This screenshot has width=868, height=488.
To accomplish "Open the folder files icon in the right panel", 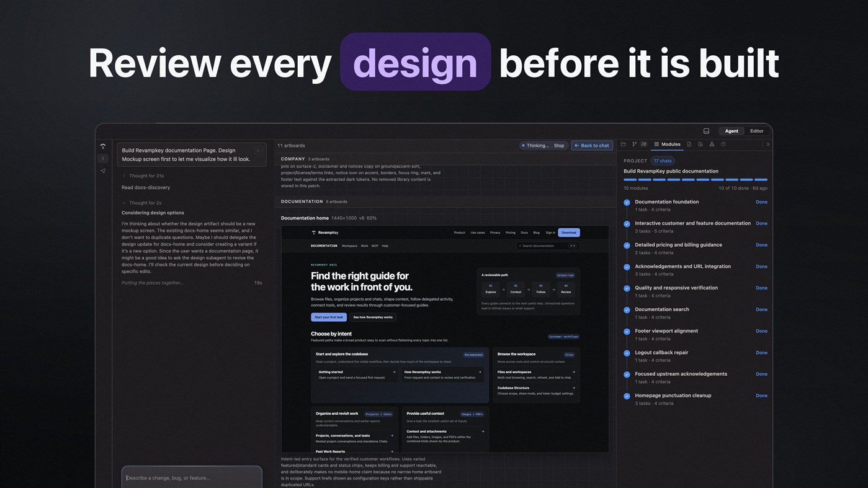I will (x=624, y=144).
